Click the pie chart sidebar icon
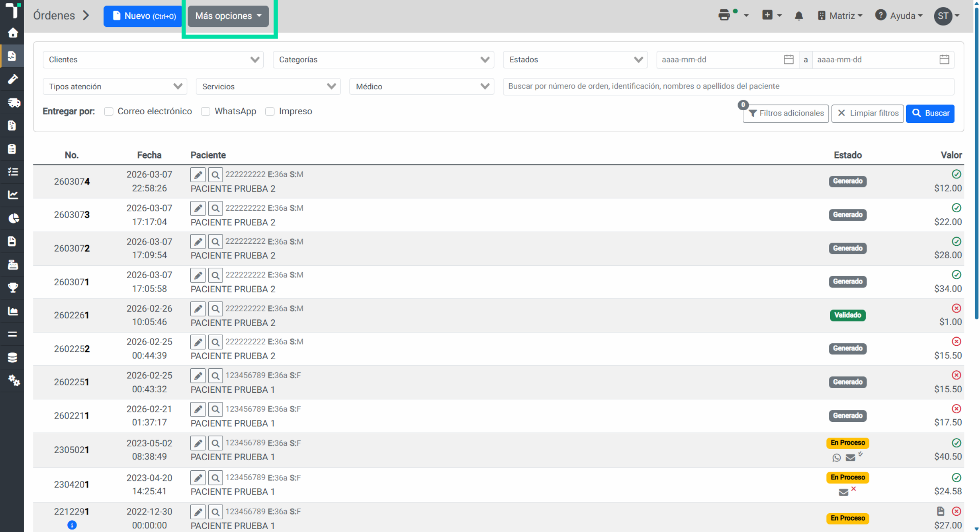 [13, 218]
